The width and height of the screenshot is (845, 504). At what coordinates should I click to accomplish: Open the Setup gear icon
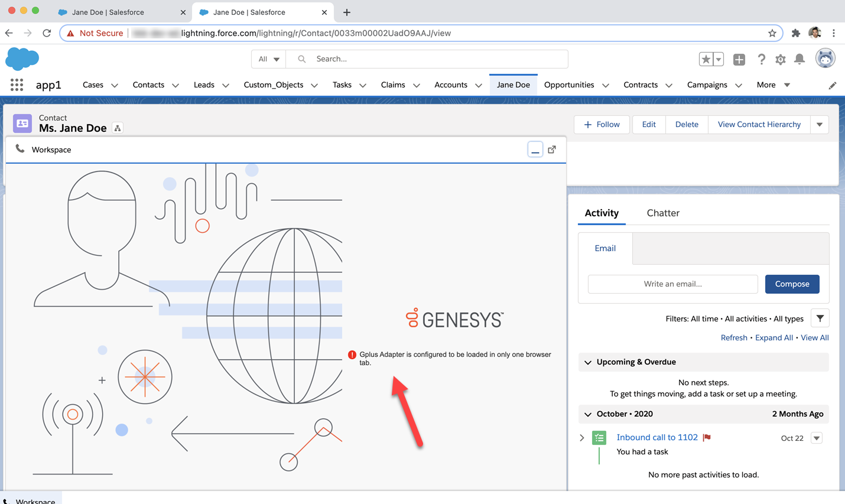781,59
